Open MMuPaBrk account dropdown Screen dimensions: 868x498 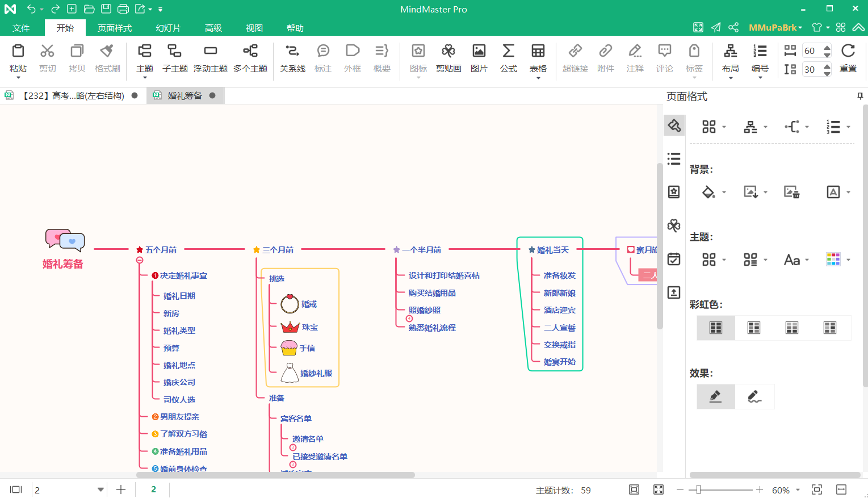pyautogui.click(x=775, y=27)
